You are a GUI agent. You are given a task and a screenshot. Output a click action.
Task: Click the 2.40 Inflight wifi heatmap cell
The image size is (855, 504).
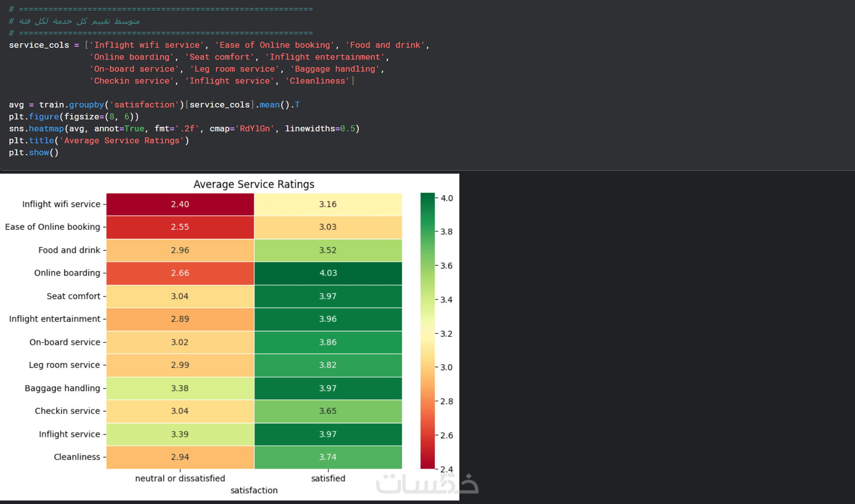[180, 204]
